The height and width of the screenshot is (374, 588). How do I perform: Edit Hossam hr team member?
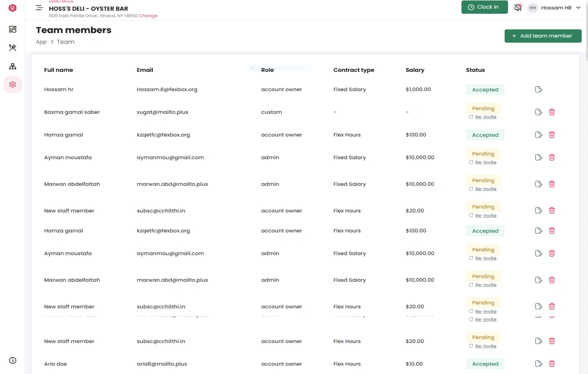[x=539, y=90]
